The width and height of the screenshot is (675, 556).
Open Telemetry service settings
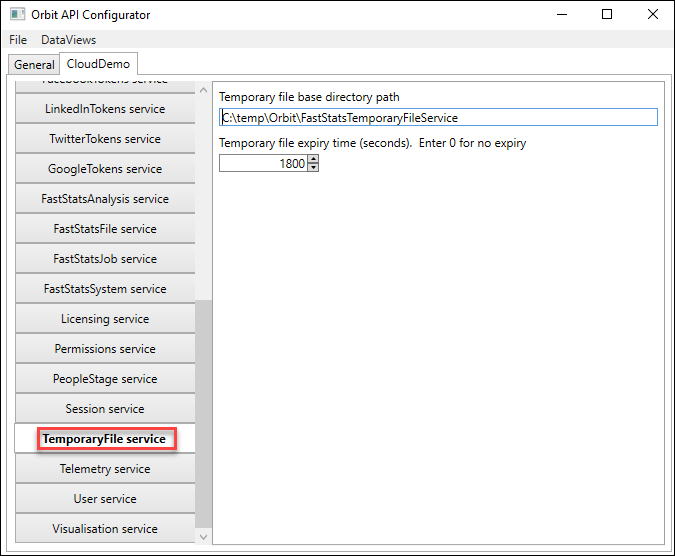tap(105, 469)
